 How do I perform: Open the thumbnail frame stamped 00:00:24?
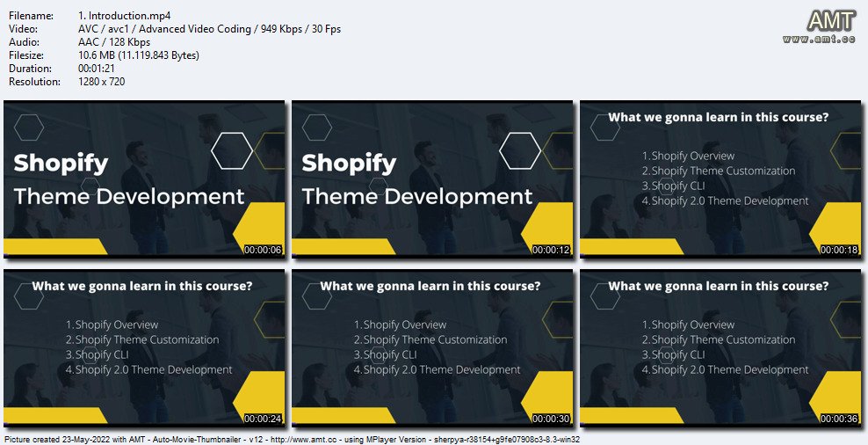point(144,347)
